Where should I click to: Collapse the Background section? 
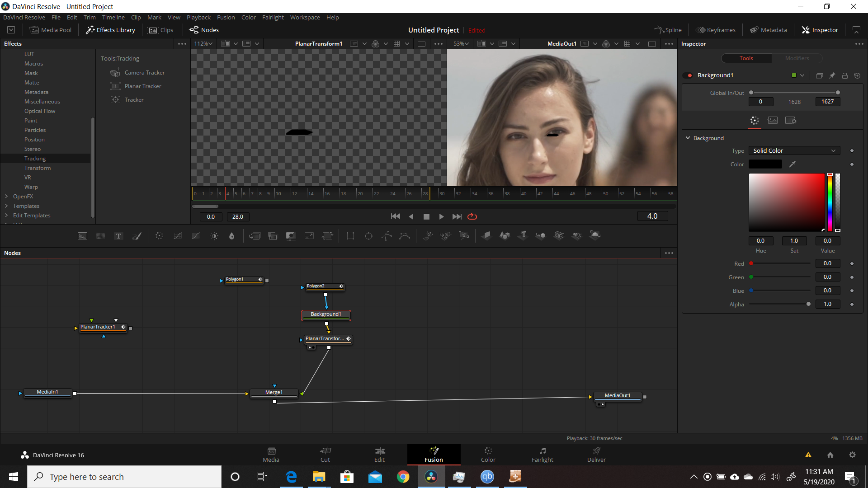[x=688, y=138]
